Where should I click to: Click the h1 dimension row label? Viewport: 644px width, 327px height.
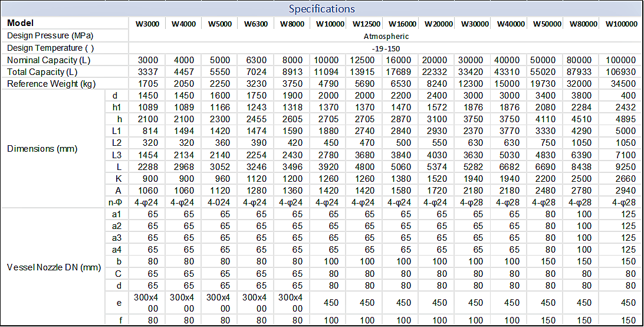click(117, 107)
